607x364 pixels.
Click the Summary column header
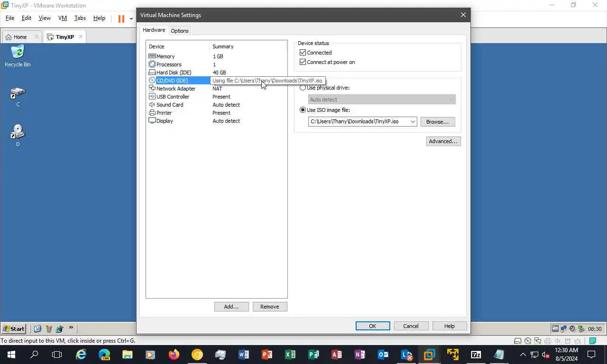point(248,46)
